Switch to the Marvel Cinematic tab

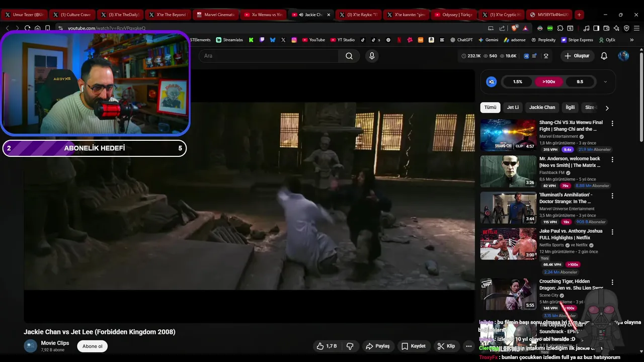[x=216, y=15]
